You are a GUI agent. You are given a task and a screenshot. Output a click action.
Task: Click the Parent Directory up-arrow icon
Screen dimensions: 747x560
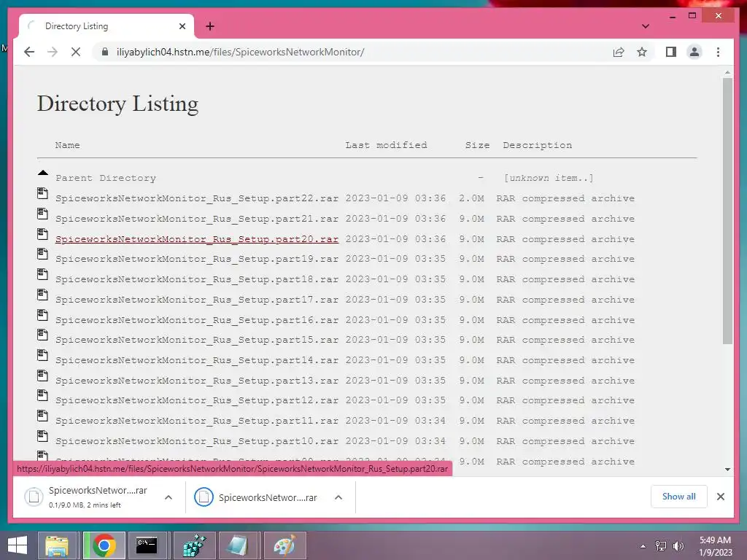[43, 173]
